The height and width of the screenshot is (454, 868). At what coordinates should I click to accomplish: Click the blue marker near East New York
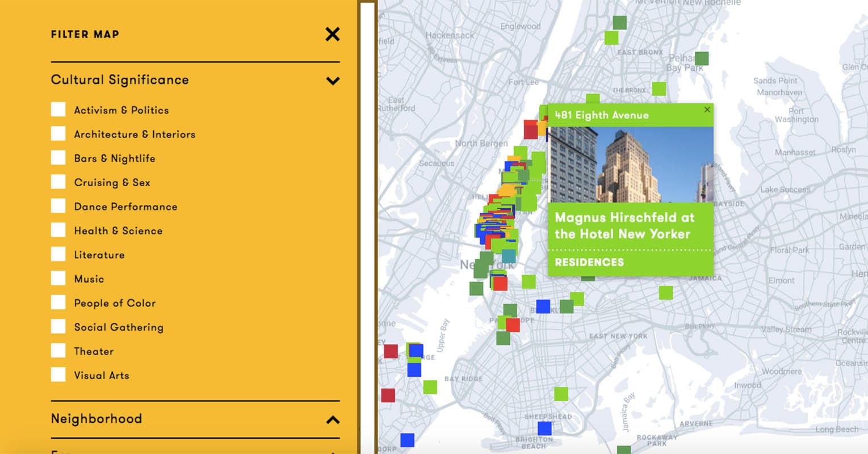coord(542,306)
